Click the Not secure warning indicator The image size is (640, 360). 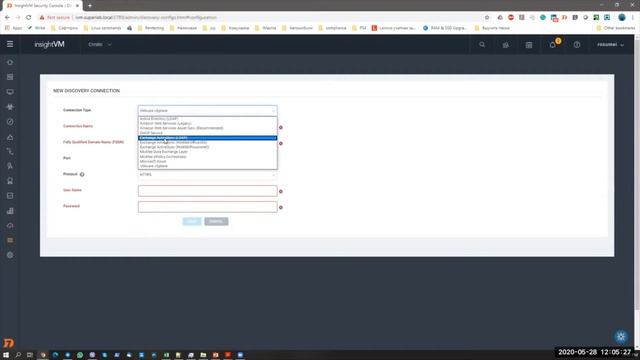(55, 18)
